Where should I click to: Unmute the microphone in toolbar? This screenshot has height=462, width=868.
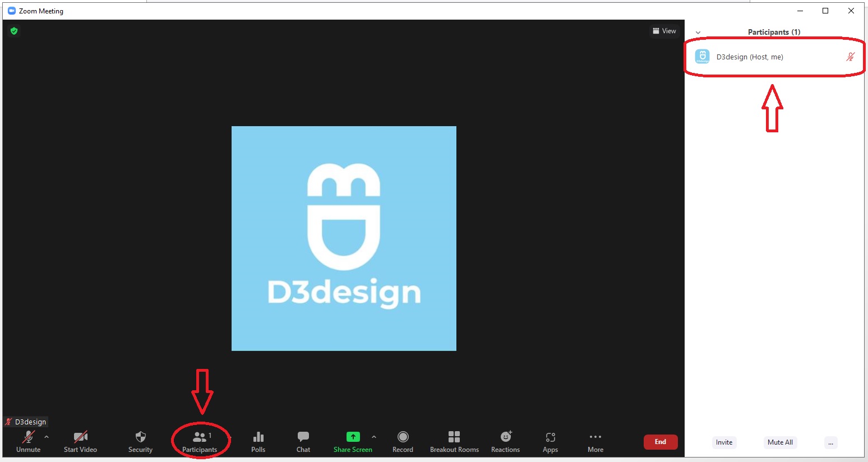(x=28, y=441)
